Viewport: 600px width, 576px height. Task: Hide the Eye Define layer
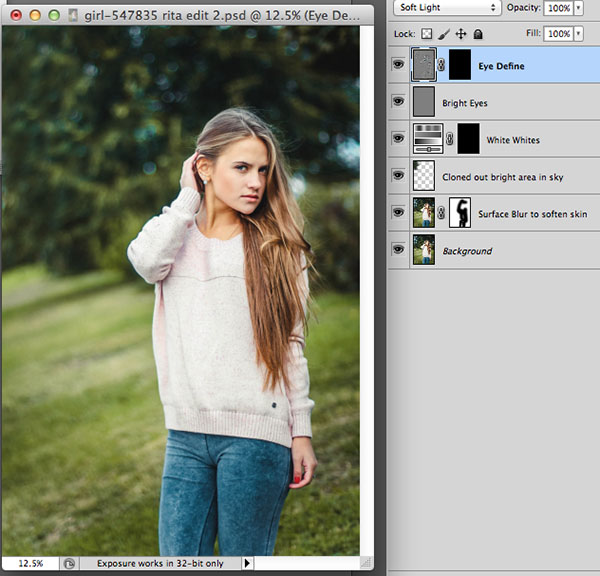pos(398,65)
